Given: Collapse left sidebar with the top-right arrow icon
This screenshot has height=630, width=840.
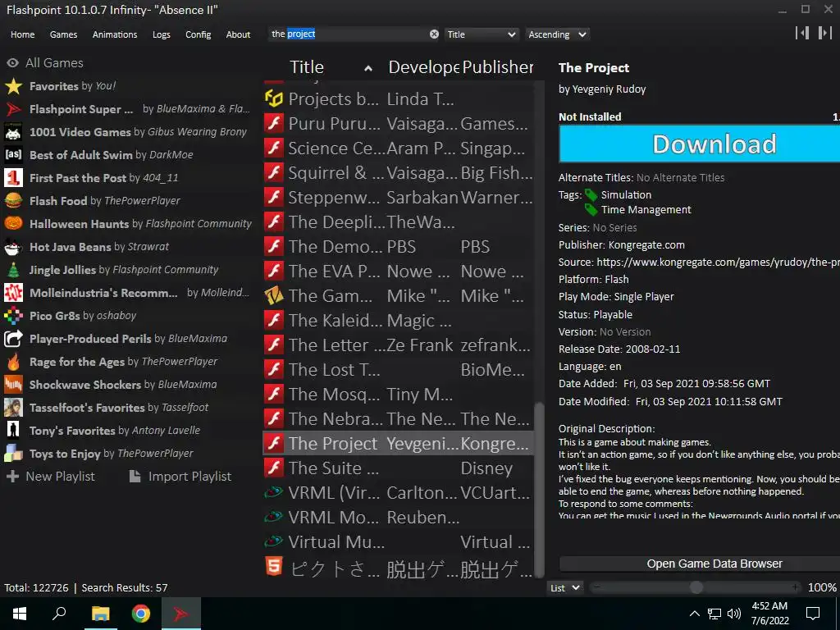Looking at the screenshot, I should point(802,33).
